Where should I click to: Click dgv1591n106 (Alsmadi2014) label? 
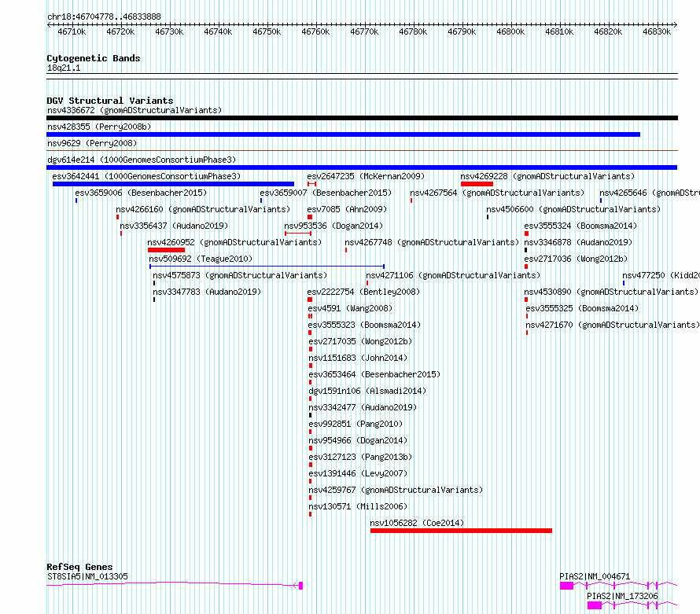[367, 391]
